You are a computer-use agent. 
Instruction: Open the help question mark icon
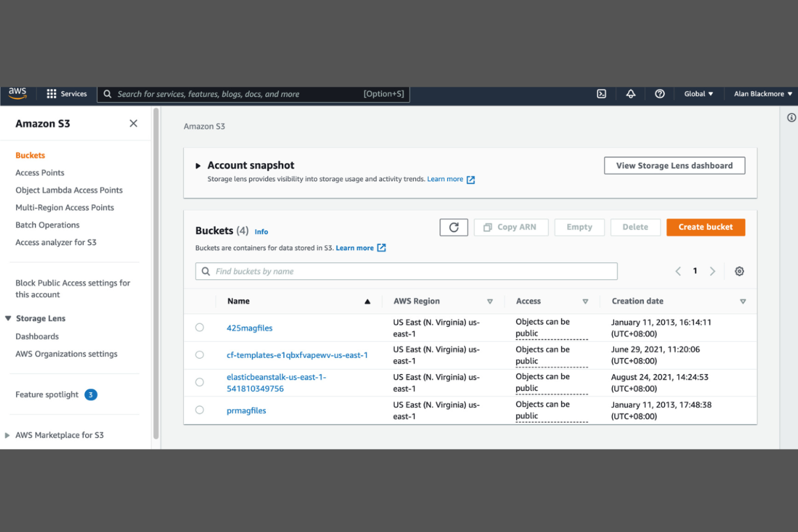pyautogui.click(x=659, y=94)
